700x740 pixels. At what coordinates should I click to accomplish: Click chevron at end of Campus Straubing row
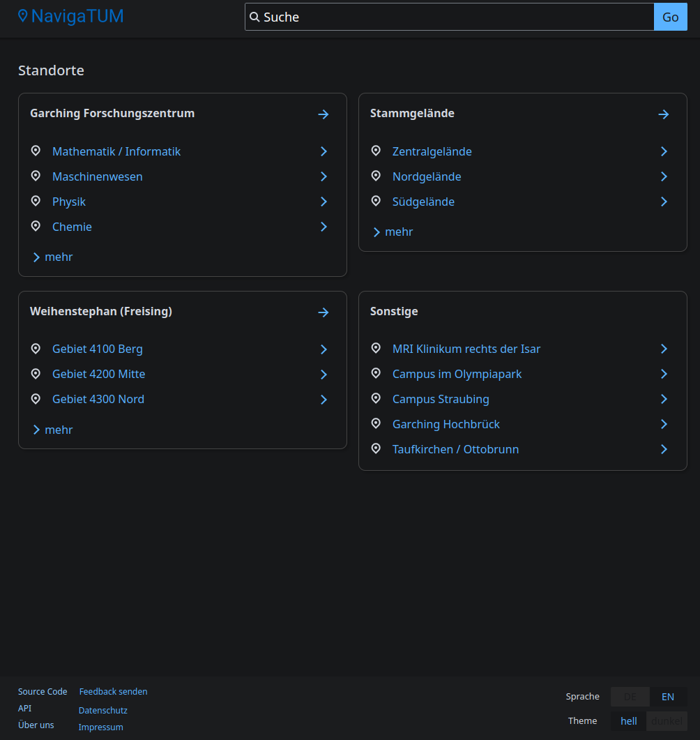(664, 399)
